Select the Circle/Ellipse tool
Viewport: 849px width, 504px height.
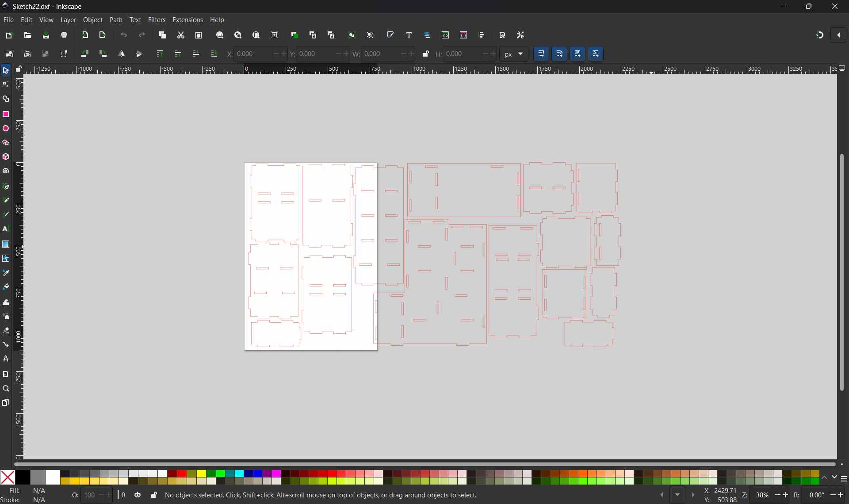click(x=6, y=128)
